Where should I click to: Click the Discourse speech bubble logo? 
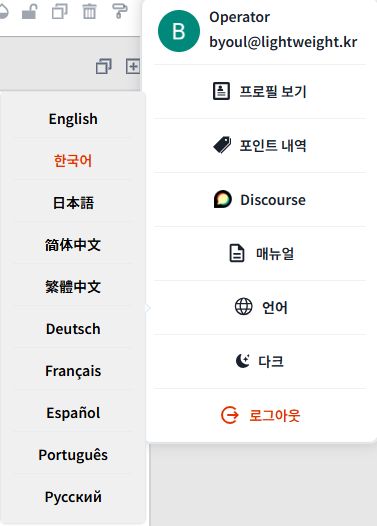pos(223,199)
